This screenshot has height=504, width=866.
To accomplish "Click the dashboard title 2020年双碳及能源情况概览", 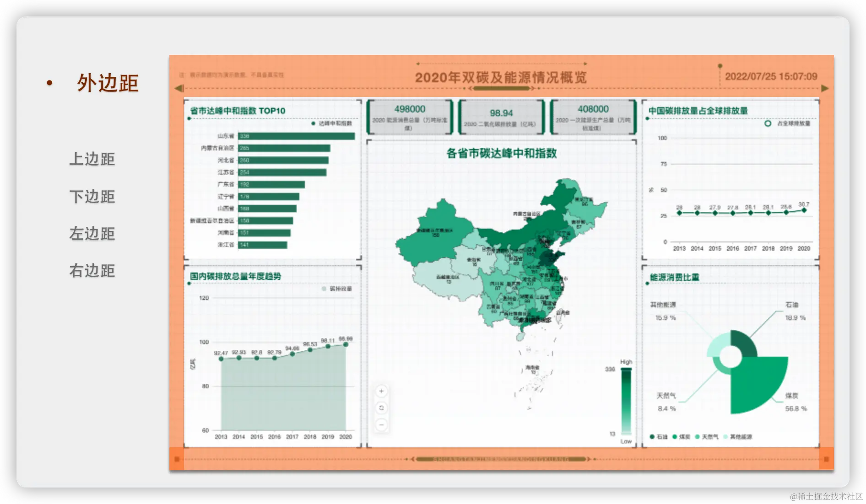I will tap(502, 77).
